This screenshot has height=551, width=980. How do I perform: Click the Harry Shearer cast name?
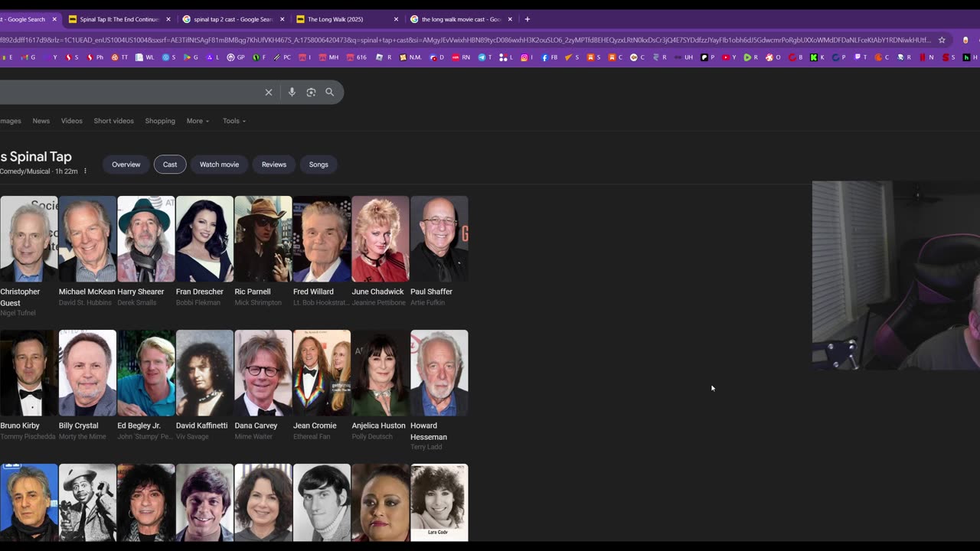point(141,292)
